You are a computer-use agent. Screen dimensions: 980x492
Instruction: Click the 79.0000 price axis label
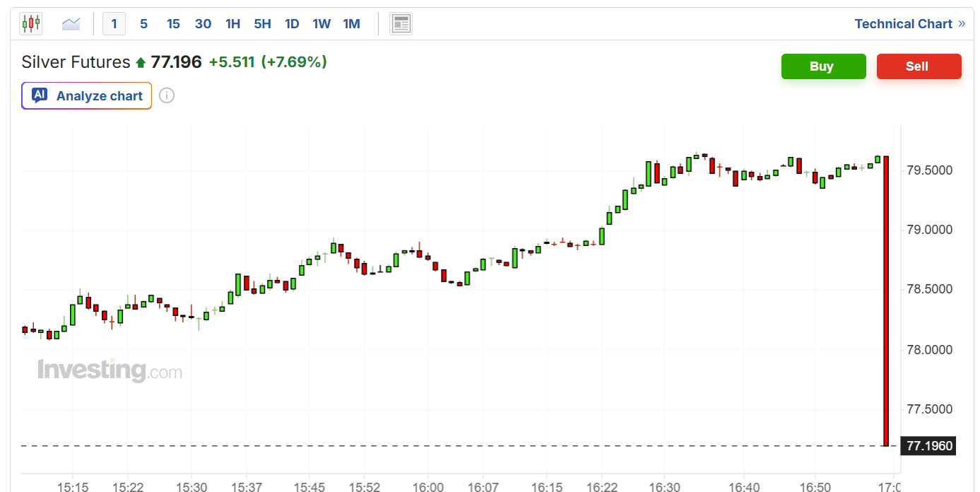[x=929, y=230]
